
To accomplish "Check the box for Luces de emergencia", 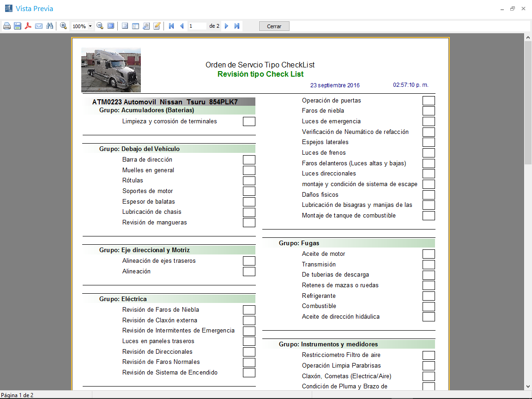I will click(429, 121).
